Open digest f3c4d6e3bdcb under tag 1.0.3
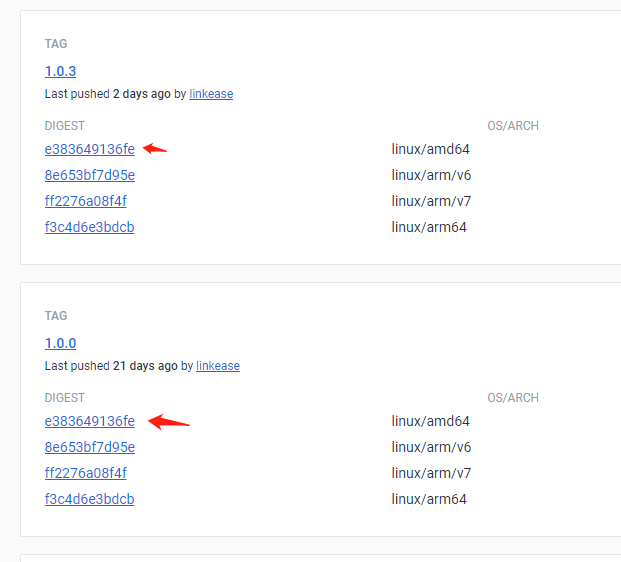This screenshot has width=621, height=562. coord(89,227)
